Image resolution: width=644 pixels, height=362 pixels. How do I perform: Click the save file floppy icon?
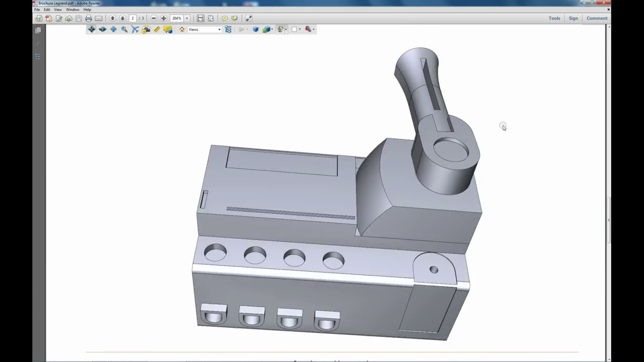pyautogui.click(x=78, y=18)
